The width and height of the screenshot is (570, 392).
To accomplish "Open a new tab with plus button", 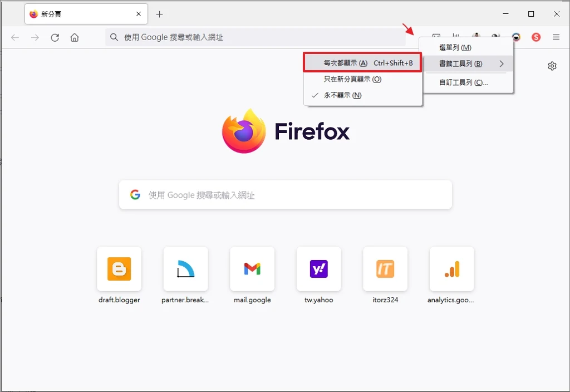I will 159,14.
